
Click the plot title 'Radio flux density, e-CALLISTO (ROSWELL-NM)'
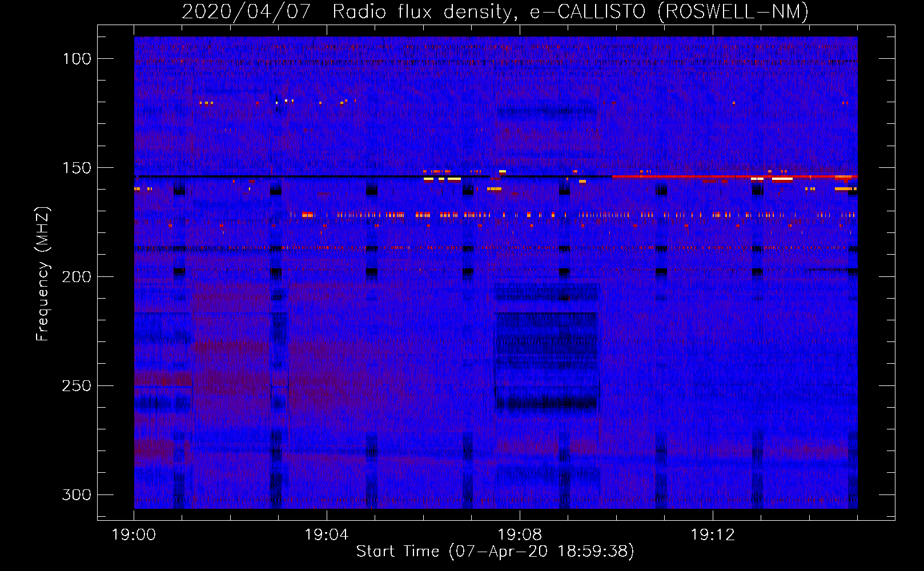(x=571, y=12)
